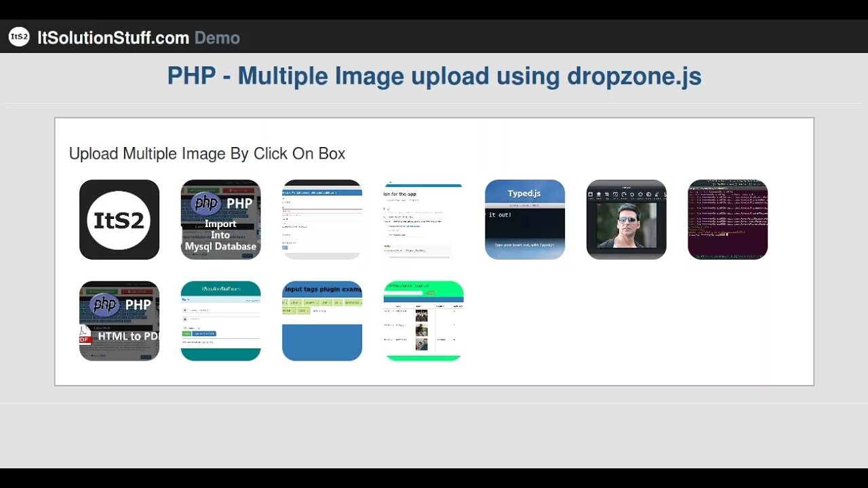Open the PHP HTML to PDF thumbnail
The image size is (868, 488).
[119, 321]
